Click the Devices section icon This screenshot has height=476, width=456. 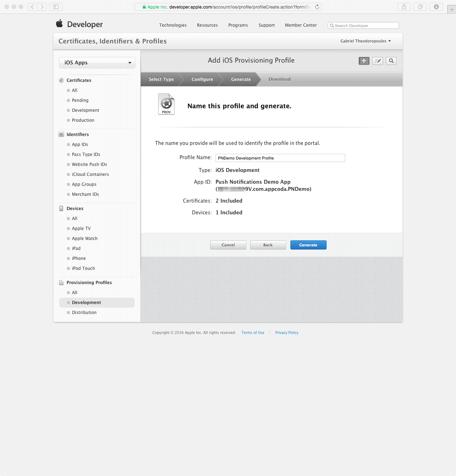coord(61,209)
